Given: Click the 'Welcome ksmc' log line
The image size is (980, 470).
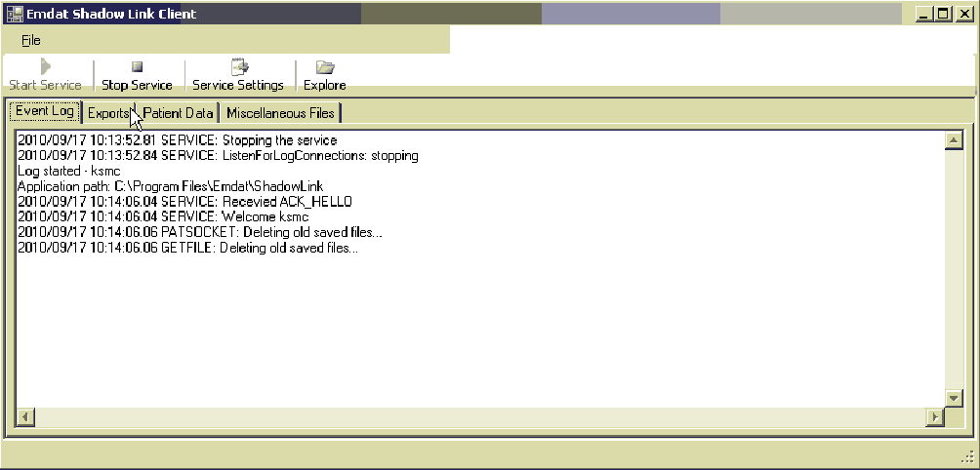Looking at the screenshot, I should click(x=163, y=216).
